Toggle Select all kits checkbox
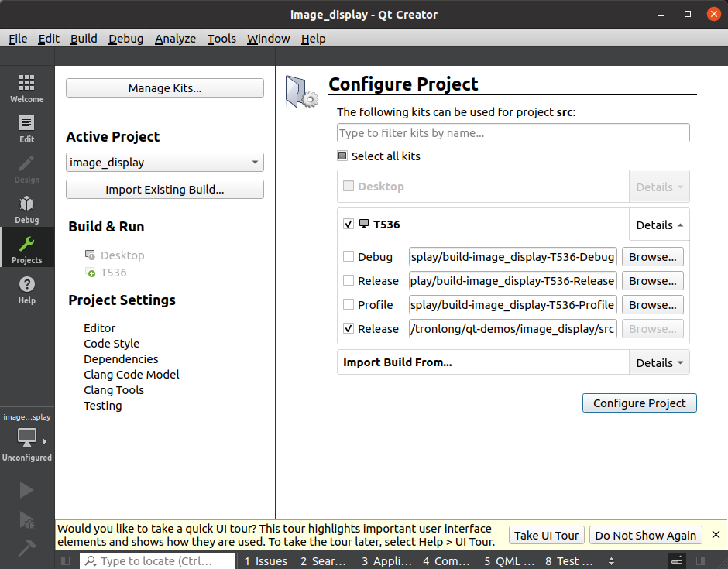Viewport: 728px width, 569px height. coord(342,156)
